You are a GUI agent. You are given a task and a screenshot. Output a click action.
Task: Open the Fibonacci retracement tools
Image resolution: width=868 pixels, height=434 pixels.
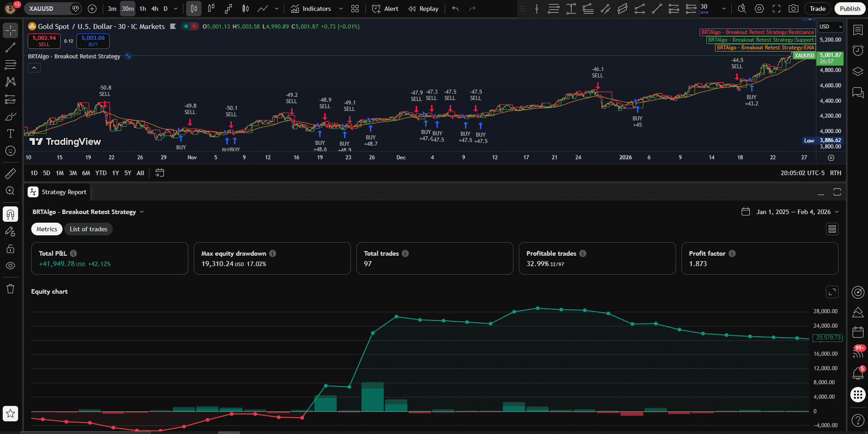10,65
